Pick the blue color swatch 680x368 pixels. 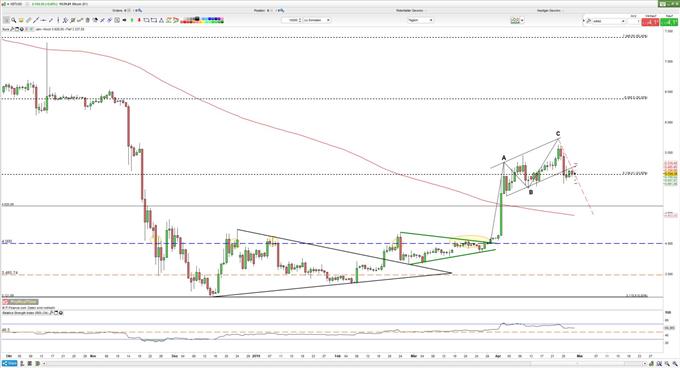click(x=209, y=19)
